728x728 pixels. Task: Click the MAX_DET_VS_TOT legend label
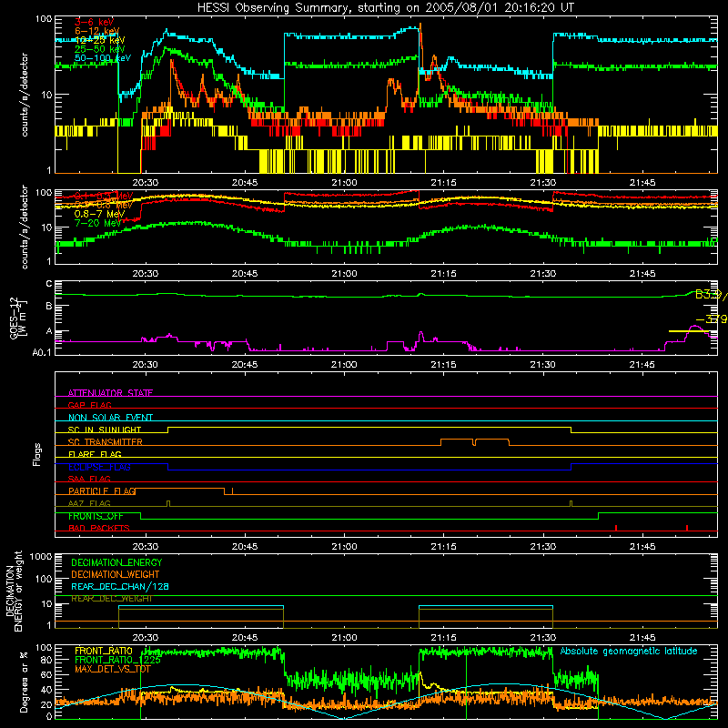113,669
